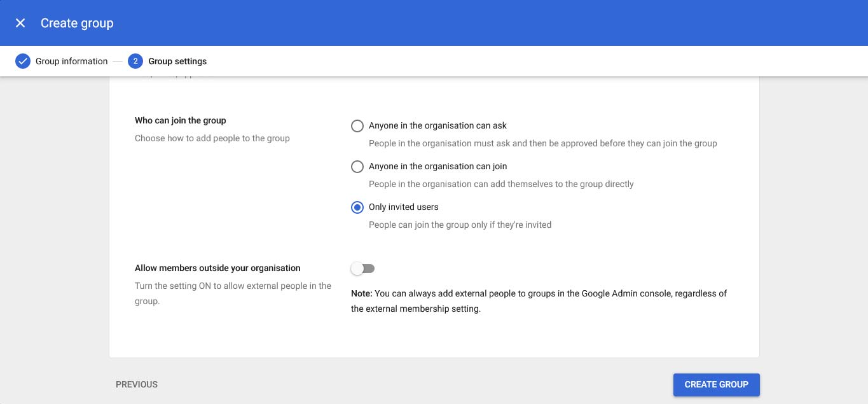This screenshot has height=404, width=868.
Task: Click the Note about Google Admin console
Action: point(539,301)
